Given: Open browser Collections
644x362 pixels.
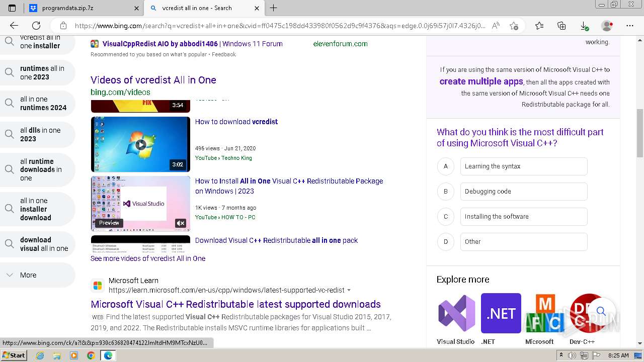Looking at the screenshot, I should pos(562,26).
